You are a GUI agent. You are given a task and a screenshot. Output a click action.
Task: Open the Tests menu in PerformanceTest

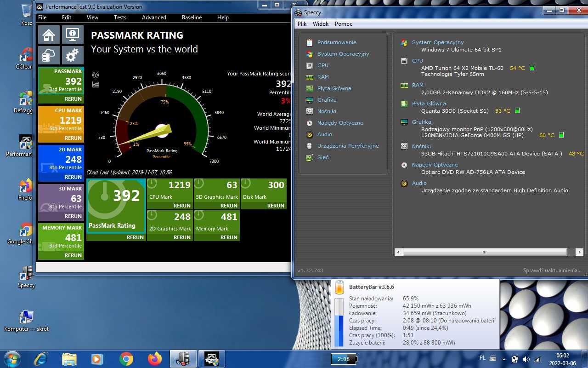120,17
